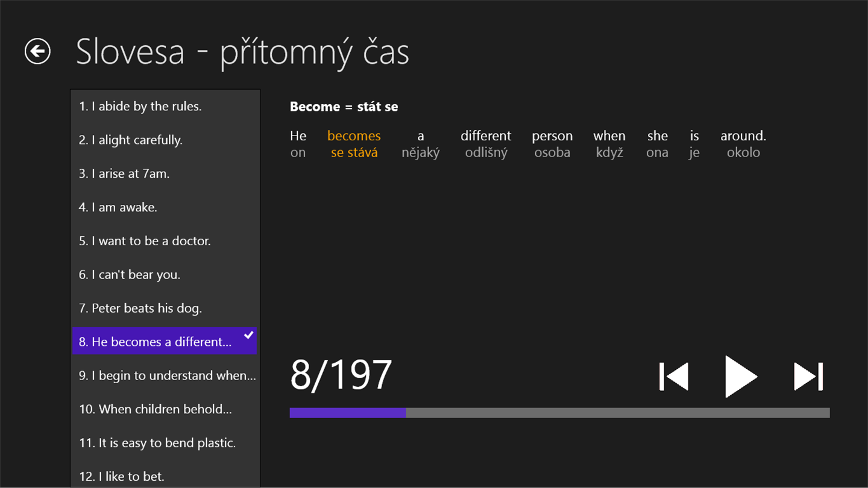Click the checkmark on sentence 8
This screenshot has width=868, height=488.
(248, 335)
